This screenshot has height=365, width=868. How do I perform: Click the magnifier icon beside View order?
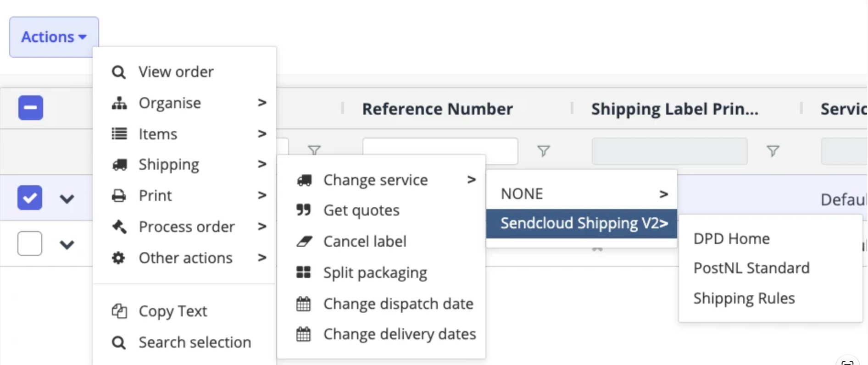tap(119, 72)
